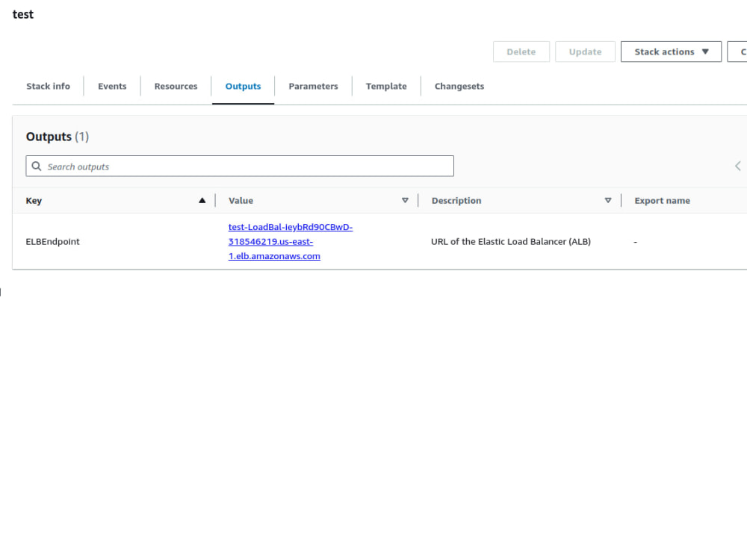Image resolution: width=747 pixels, height=560 pixels.
Task: Click the Update stack button
Action: [585, 52]
